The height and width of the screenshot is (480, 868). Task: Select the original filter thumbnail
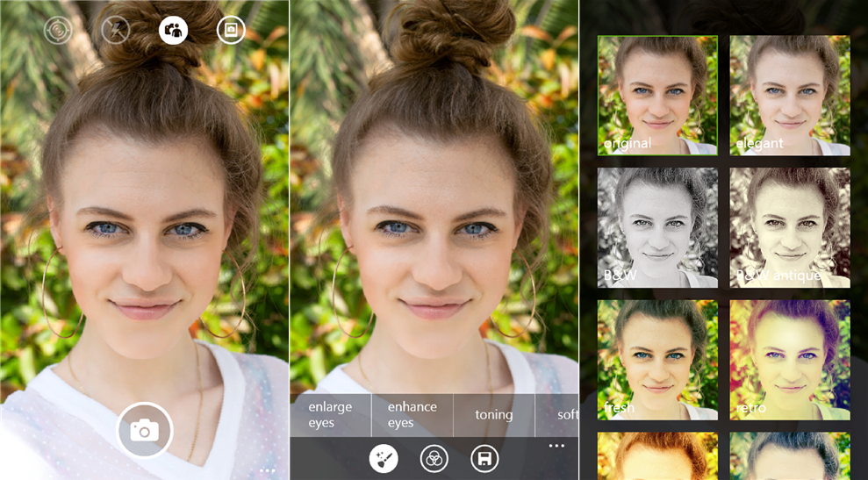click(x=657, y=96)
